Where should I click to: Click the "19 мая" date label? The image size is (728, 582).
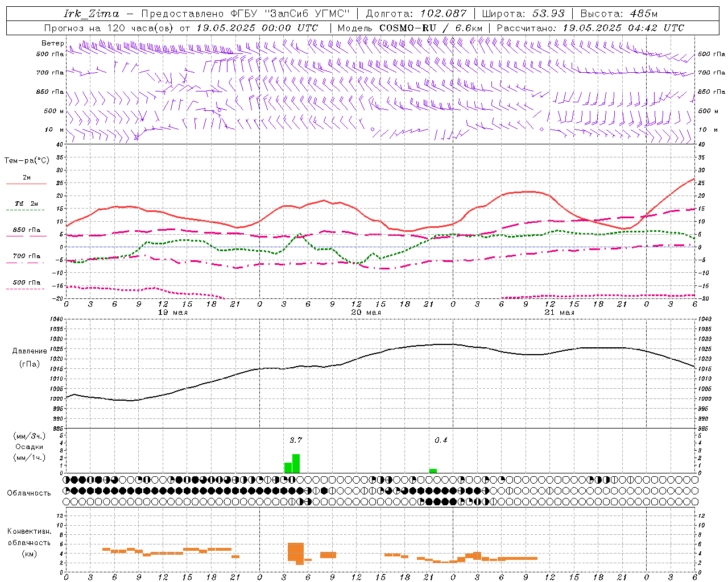pyautogui.click(x=172, y=313)
